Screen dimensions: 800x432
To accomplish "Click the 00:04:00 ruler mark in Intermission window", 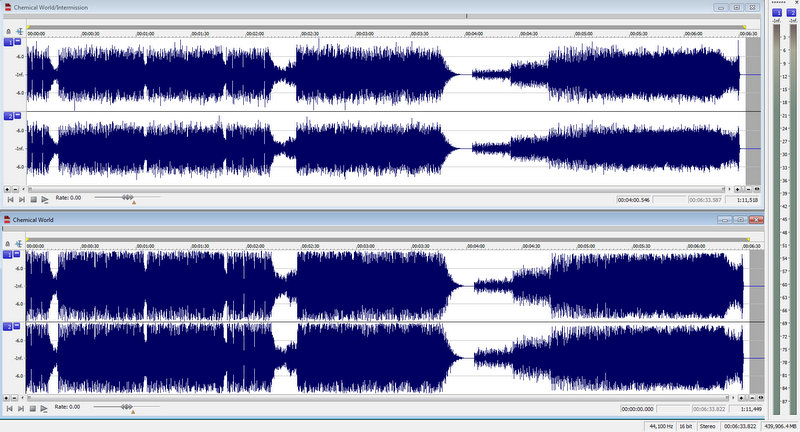I will (x=474, y=34).
